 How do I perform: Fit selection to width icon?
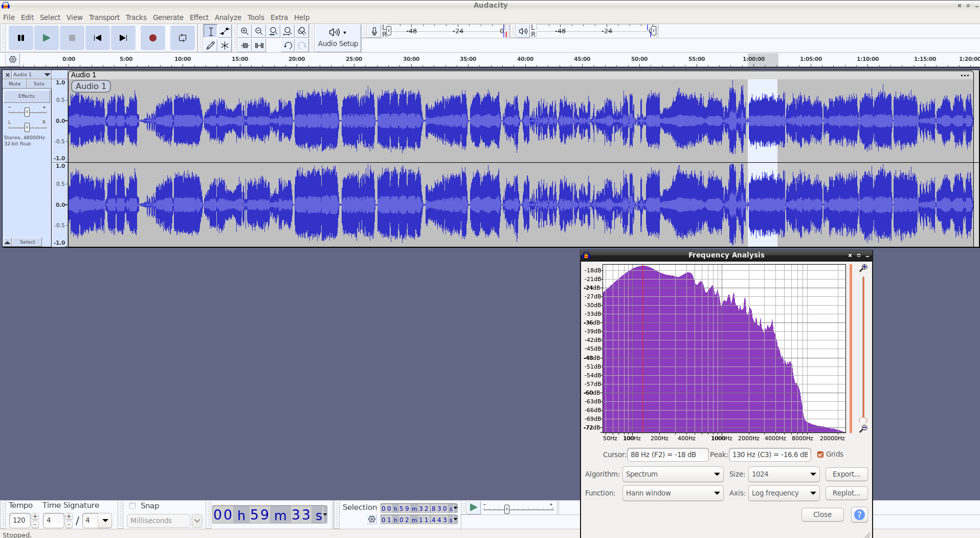[274, 31]
